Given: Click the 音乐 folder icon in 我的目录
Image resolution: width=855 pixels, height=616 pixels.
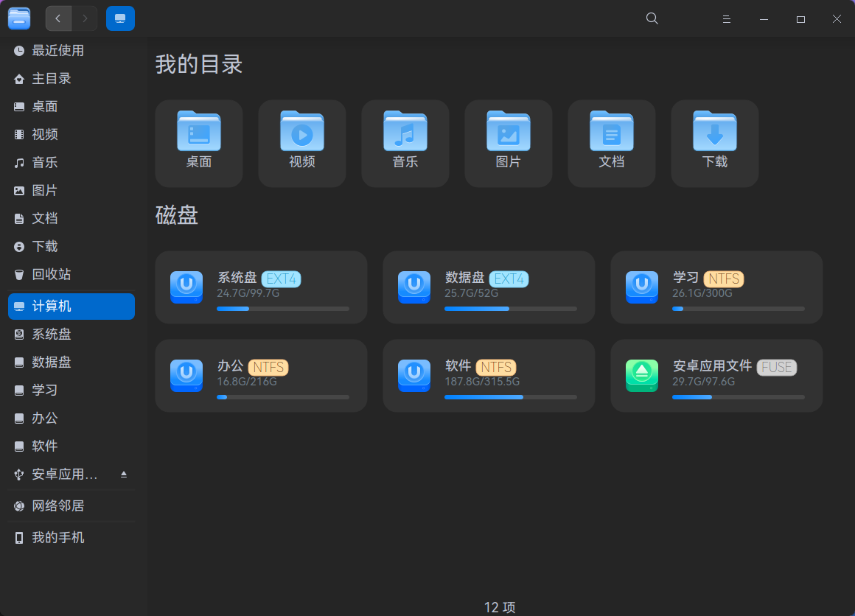Looking at the screenshot, I should (405, 131).
